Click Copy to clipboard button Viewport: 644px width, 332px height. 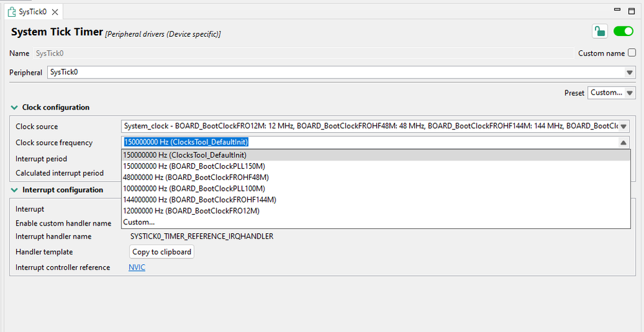[161, 252]
